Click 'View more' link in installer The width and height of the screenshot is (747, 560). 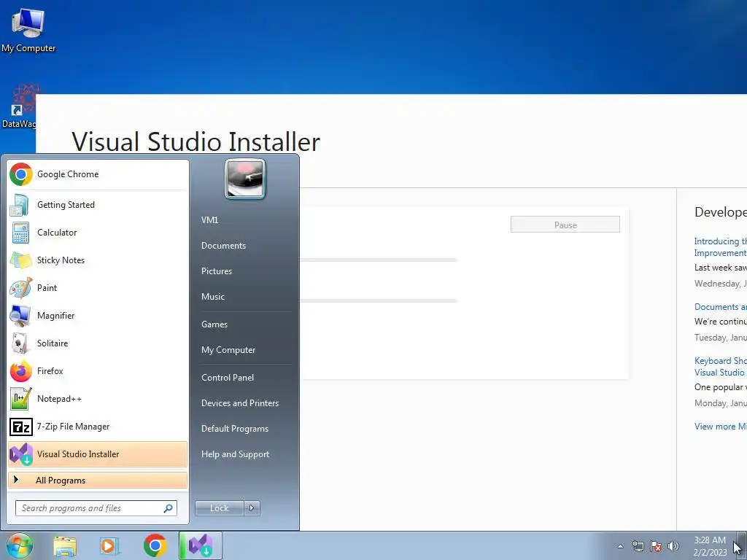click(720, 427)
